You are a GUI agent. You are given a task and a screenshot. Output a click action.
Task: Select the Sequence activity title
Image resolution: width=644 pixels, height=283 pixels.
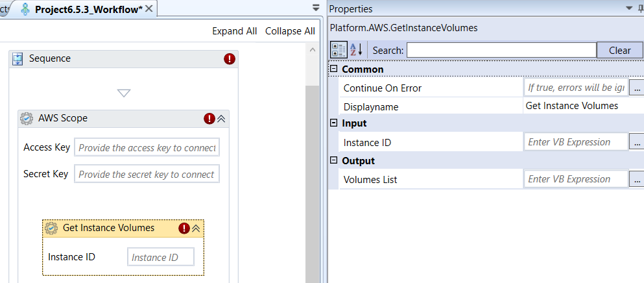click(50, 58)
